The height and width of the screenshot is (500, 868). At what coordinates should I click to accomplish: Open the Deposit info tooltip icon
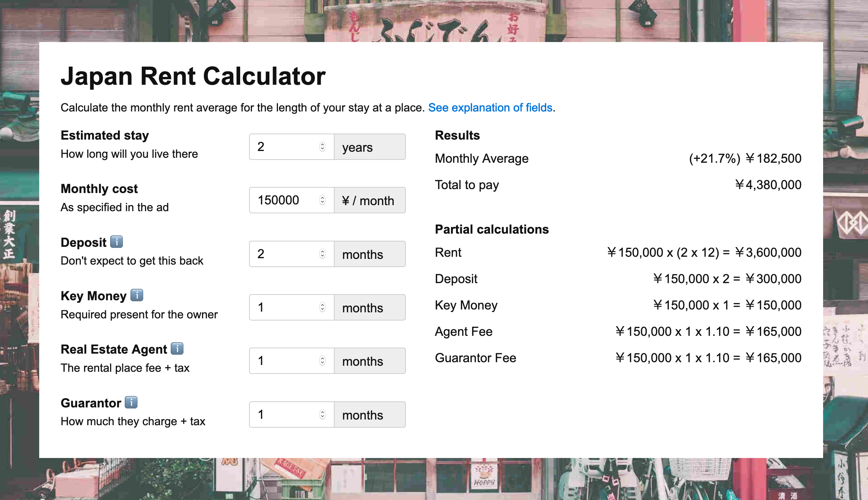coord(116,242)
